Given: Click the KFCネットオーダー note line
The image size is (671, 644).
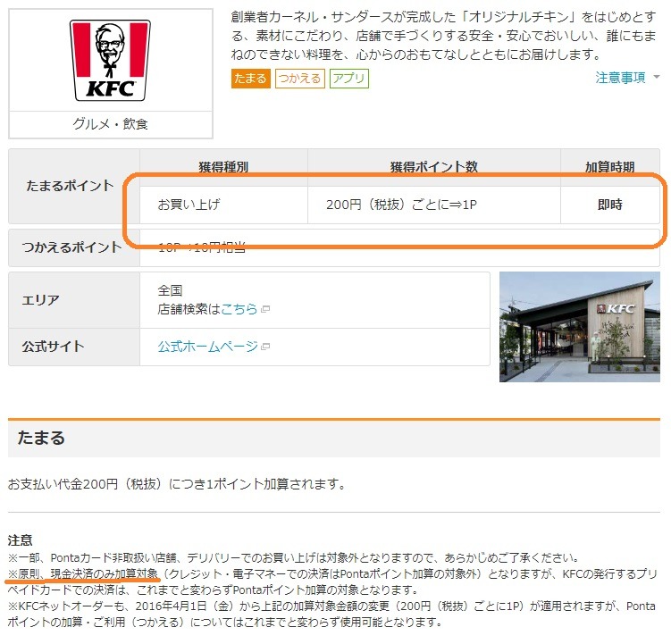Looking at the screenshot, I should [x=331, y=614].
